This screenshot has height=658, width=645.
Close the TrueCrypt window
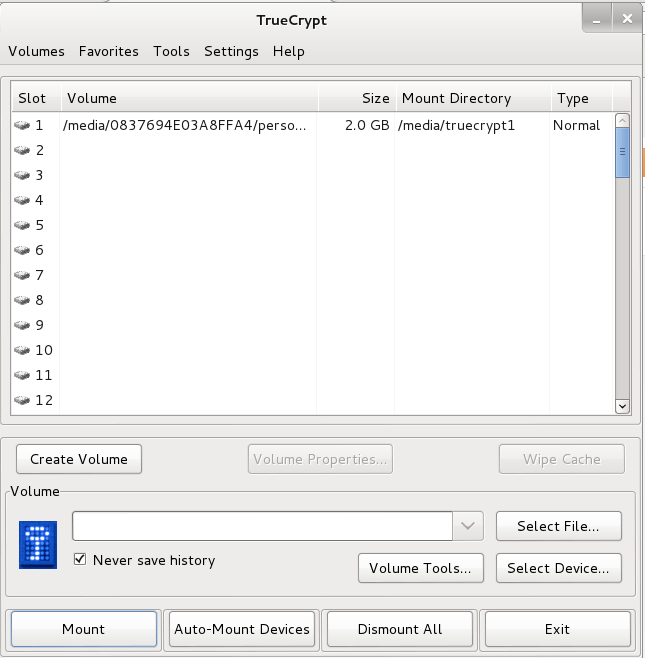pos(627,19)
